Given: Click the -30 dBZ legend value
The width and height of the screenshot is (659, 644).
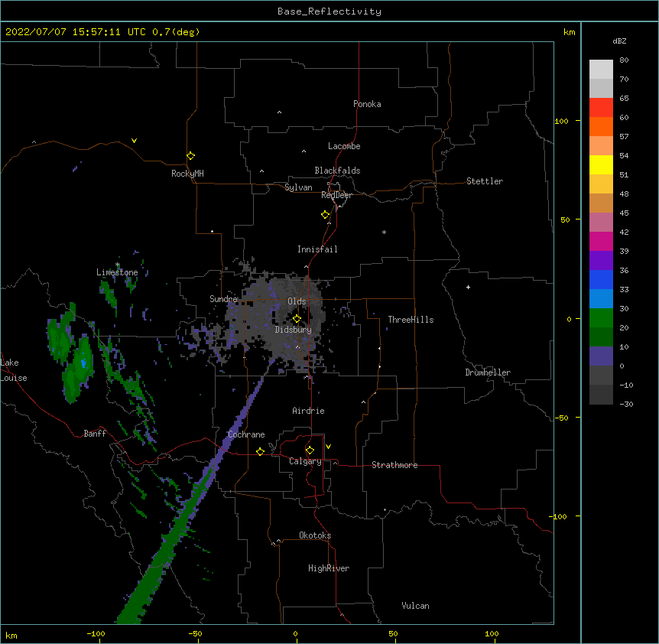Looking at the screenshot, I should click(626, 404).
